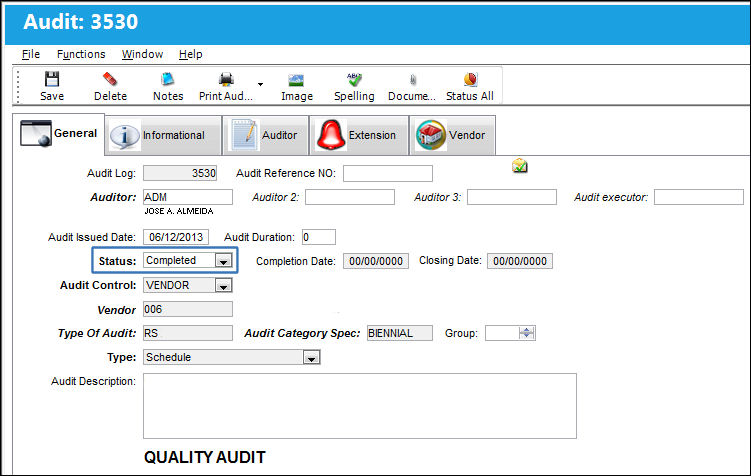
Task: Switch to the Vendor tab
Action: point(453,136)
